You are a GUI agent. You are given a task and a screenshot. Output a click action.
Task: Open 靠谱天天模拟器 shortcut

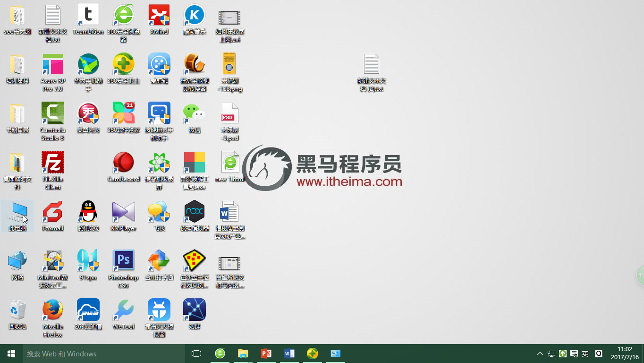pos(159,318)
